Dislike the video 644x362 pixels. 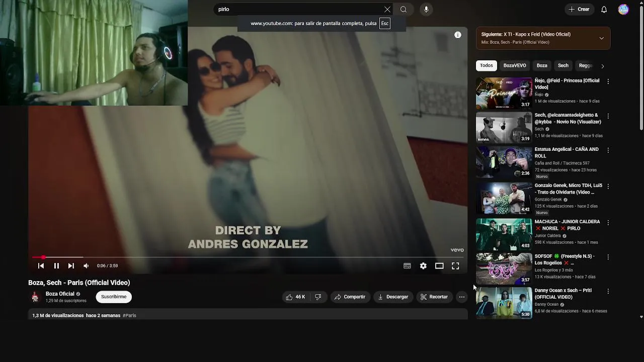coord(318,297)
